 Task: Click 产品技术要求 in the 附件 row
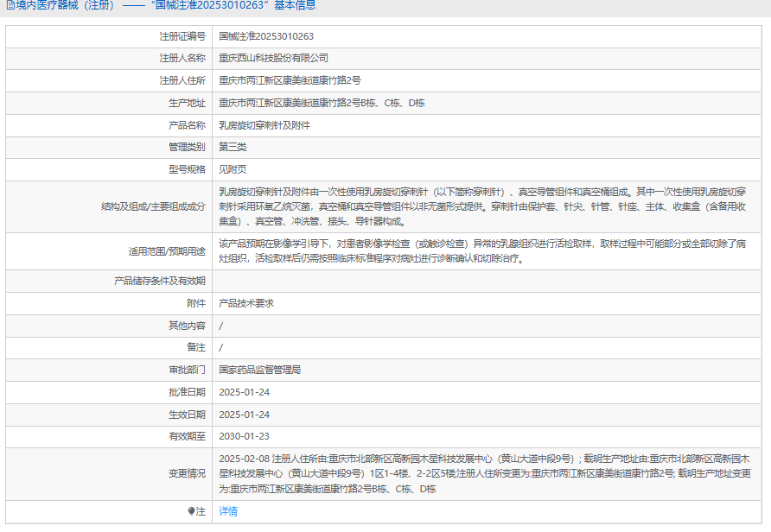pos(246,303)
